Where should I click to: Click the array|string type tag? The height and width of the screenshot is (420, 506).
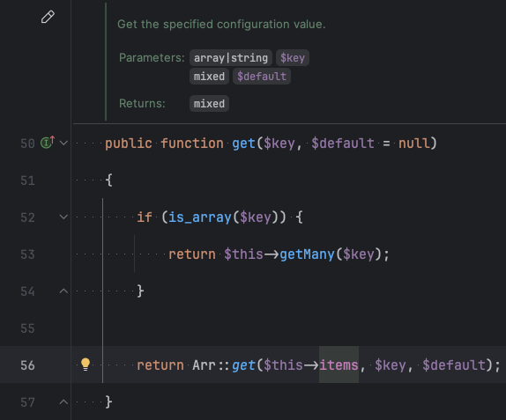click(x=231, y=58)
